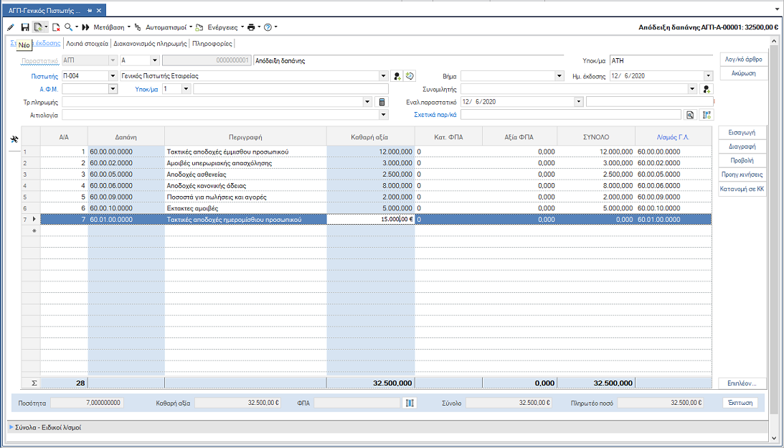Click the Καθαρή αξία cell showing 15.000,00 €

[370, 220]
